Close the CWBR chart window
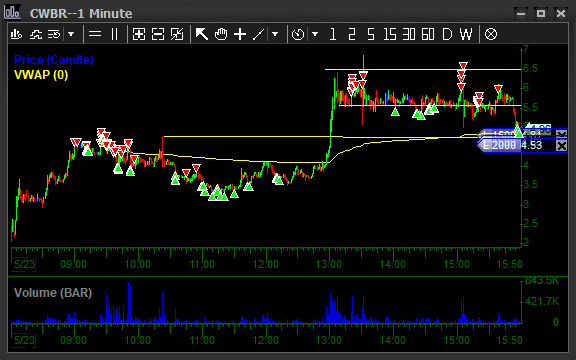The image size is (576, 360). pos(561,14)
